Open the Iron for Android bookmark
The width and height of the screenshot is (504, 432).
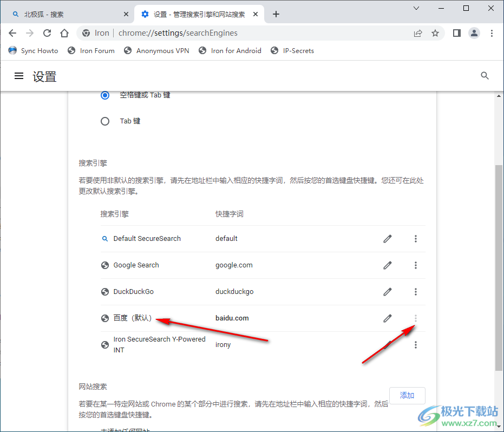(x=230, y=51)
